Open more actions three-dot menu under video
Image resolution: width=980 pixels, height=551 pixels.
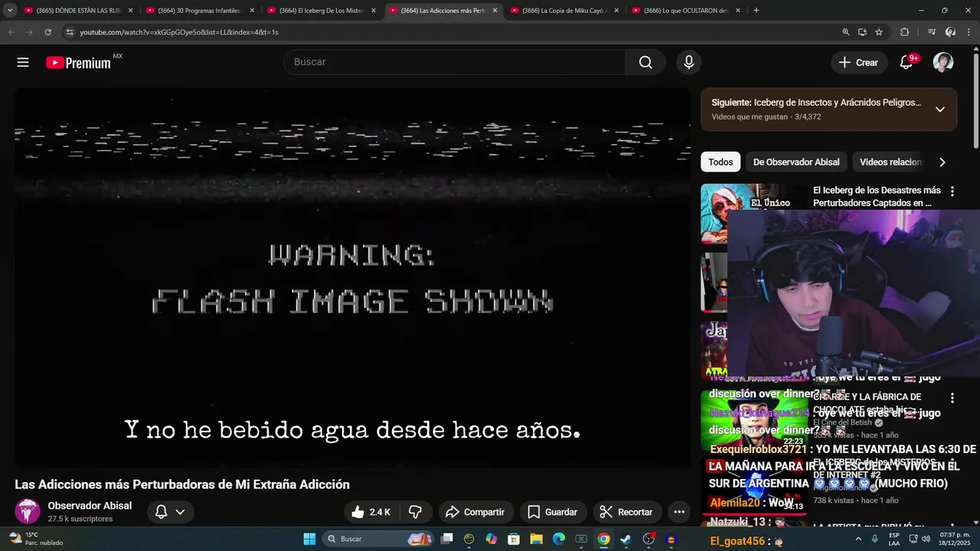679,512
